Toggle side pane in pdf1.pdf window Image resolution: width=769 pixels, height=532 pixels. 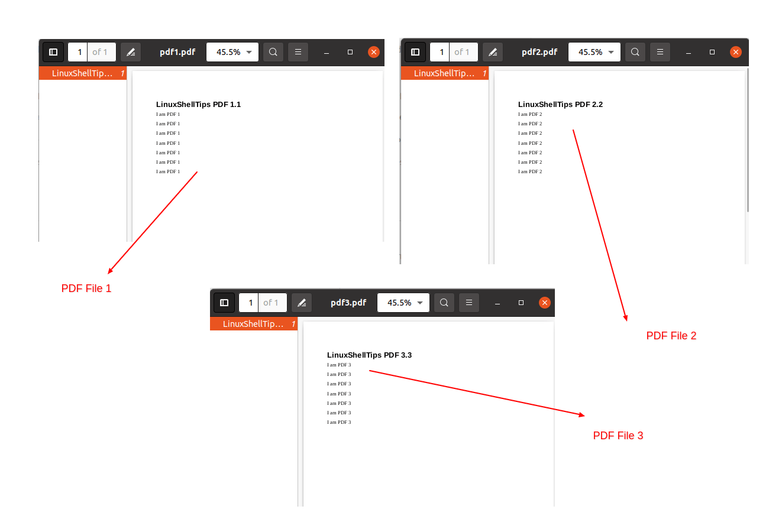point(53,52)
